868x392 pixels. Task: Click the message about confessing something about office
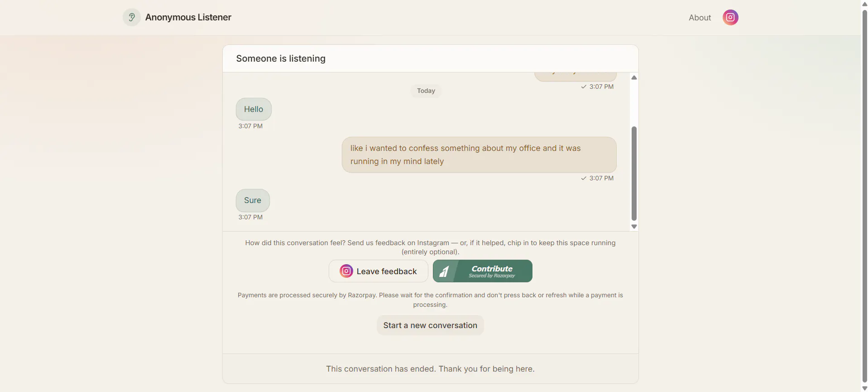coord(479,155)
